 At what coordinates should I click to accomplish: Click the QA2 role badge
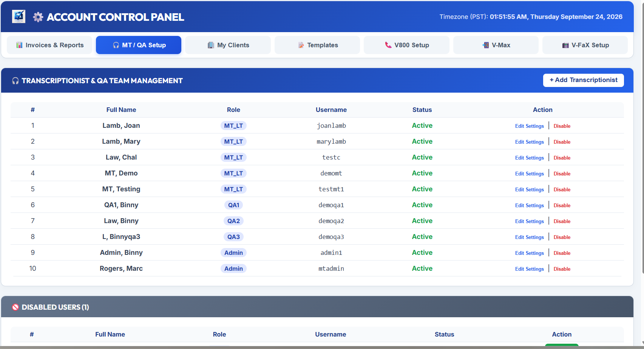click(233, 221)
